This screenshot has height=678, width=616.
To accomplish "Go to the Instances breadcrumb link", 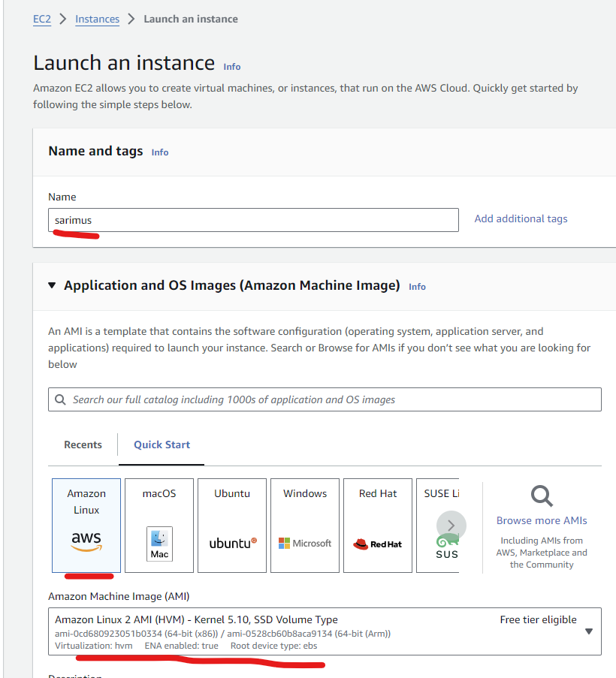I will [x=98, y=19].
